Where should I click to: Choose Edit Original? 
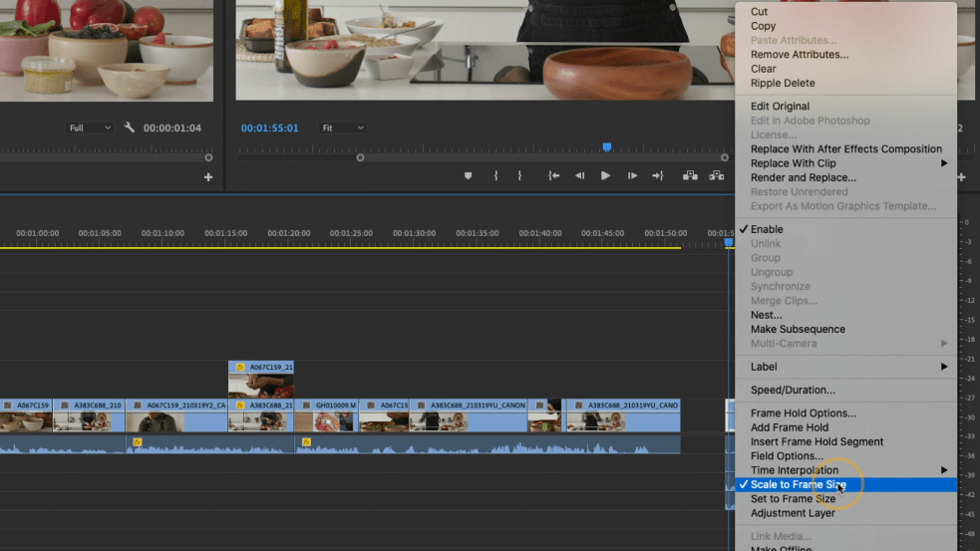point(845,107)
